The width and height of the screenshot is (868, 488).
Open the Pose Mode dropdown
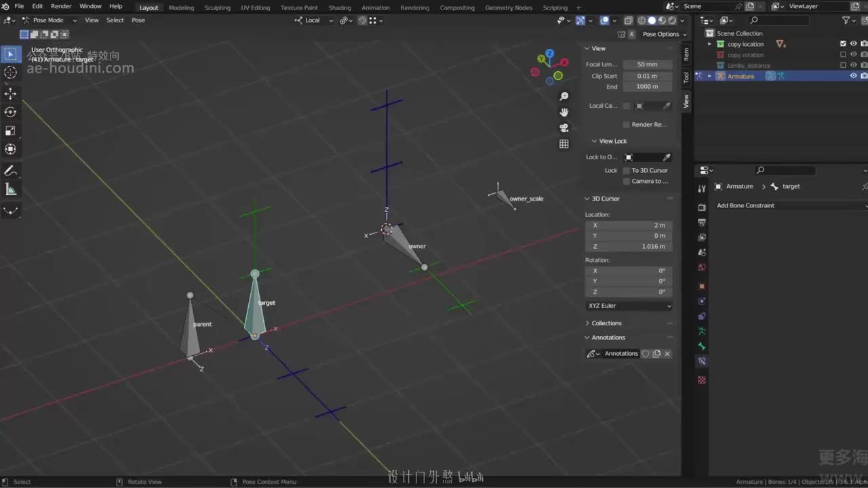click(48, 20)
